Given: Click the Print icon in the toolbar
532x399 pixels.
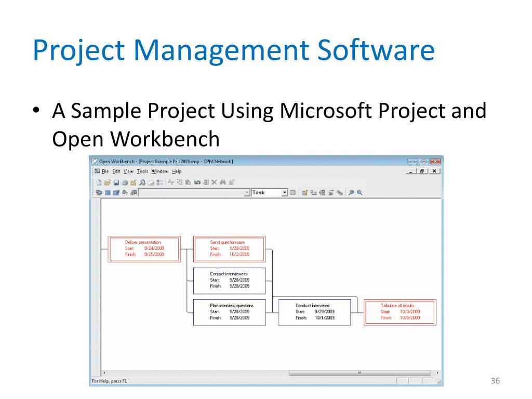Looking at the screenshot, I should tap(125, 182).
